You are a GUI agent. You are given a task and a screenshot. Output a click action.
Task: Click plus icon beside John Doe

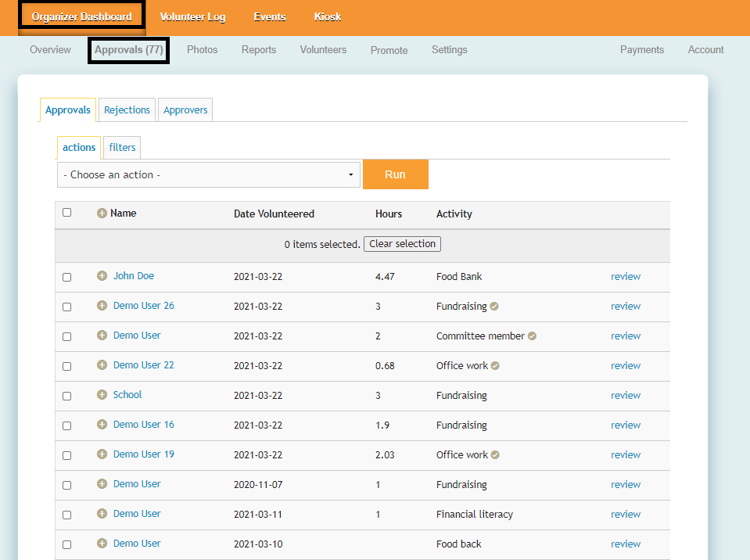[x=102, y=276]
